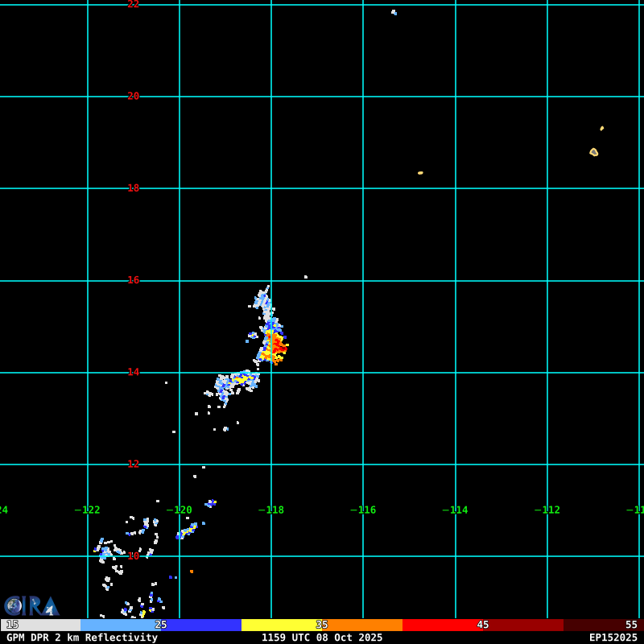644x644 pixels.
Task: Click the 1159 UTC 08 Oct 2025 timestamp
Action: click(x=322, y=638)
